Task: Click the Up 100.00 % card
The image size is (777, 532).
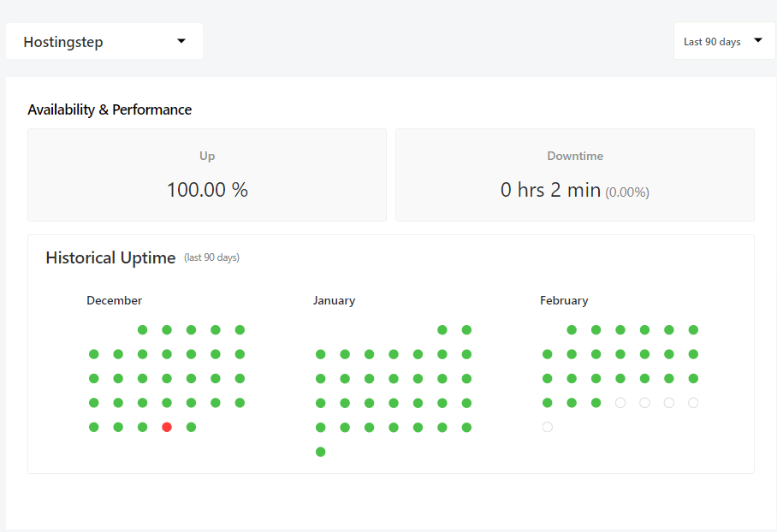Action: tap(207, 174)
